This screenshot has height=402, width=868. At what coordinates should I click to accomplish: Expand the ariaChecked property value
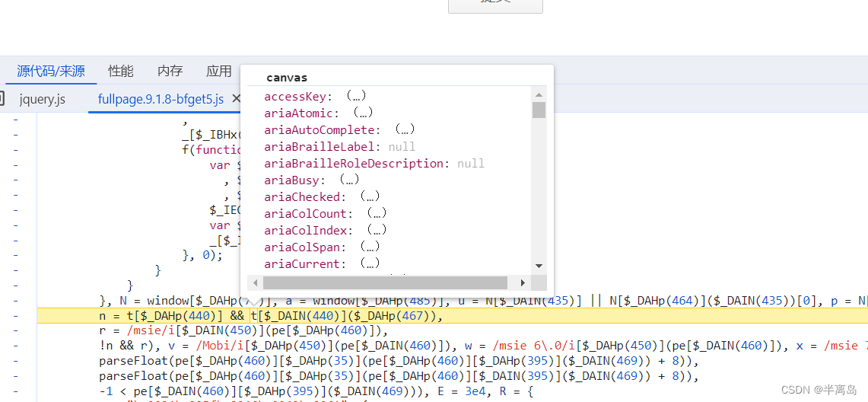[x=370, y=196]
